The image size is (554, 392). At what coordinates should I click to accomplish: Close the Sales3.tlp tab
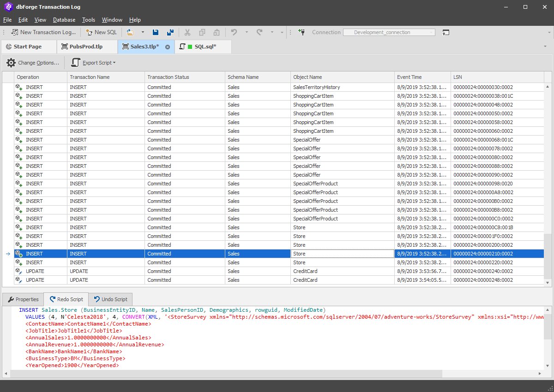coord(167,47)
